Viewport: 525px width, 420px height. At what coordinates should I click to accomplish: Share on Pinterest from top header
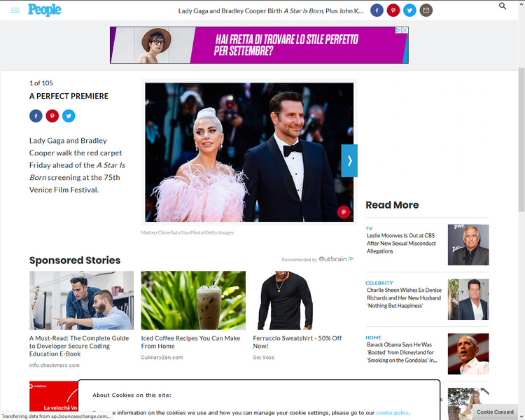point(393,10)
